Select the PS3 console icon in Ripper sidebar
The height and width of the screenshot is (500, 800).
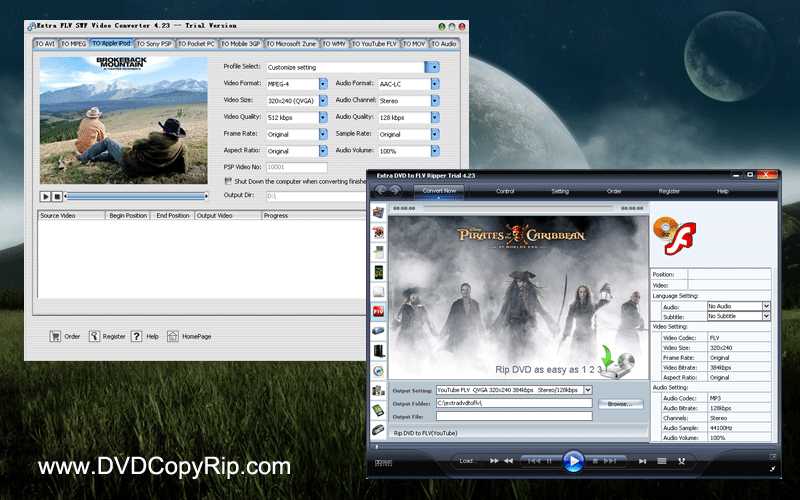(x=378, y=351)
